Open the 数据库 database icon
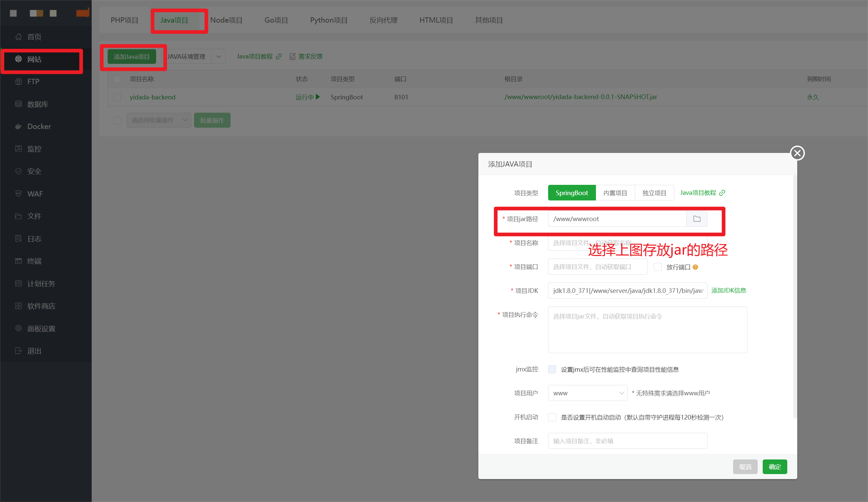This screenshot has width=868, height=502. pos(19,104)
